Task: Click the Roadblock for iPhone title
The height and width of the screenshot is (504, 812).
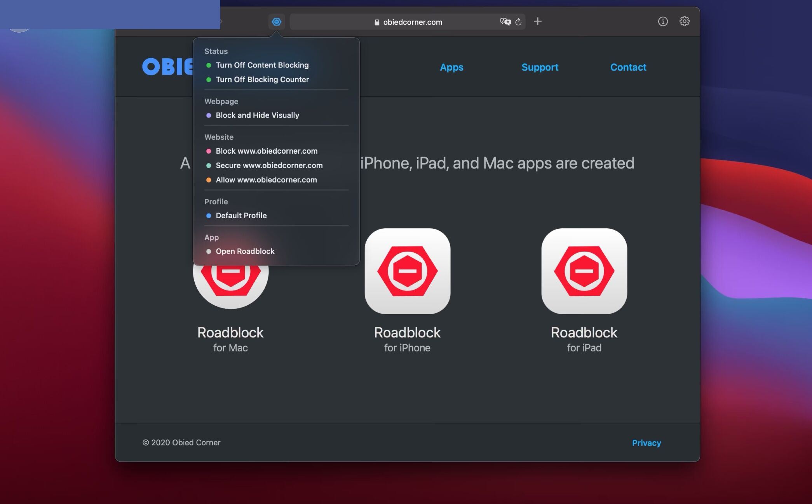Action: click(x=407, y=332)
